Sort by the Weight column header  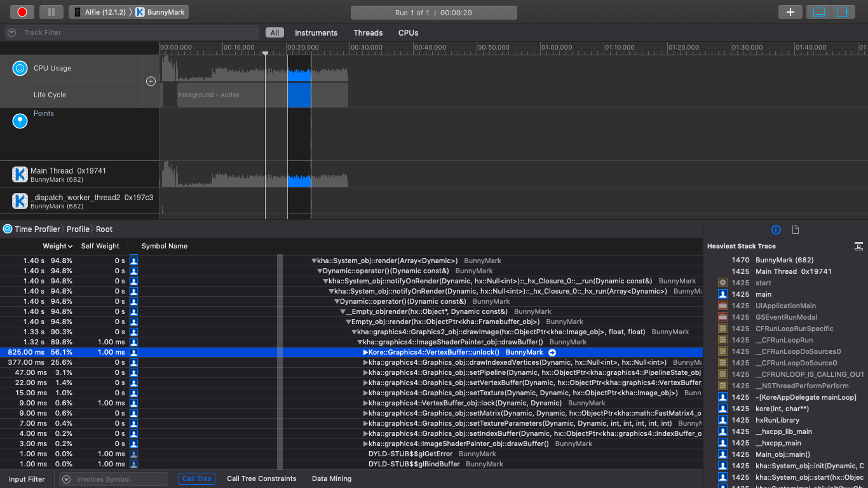click(57, 246)
